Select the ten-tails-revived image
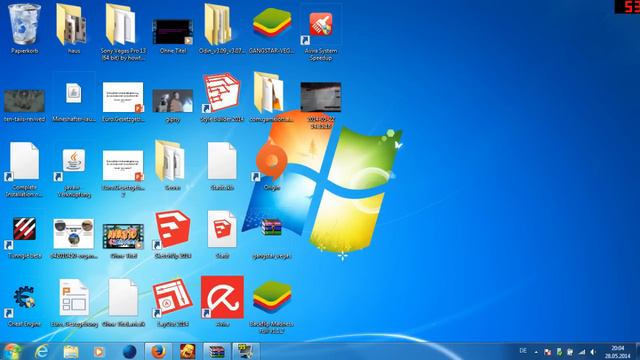Screen dimensions: 640x360 [24, 105]
